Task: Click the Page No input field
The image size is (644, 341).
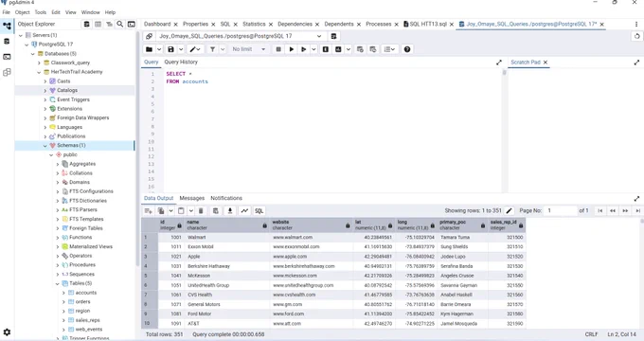Action: 561,211
